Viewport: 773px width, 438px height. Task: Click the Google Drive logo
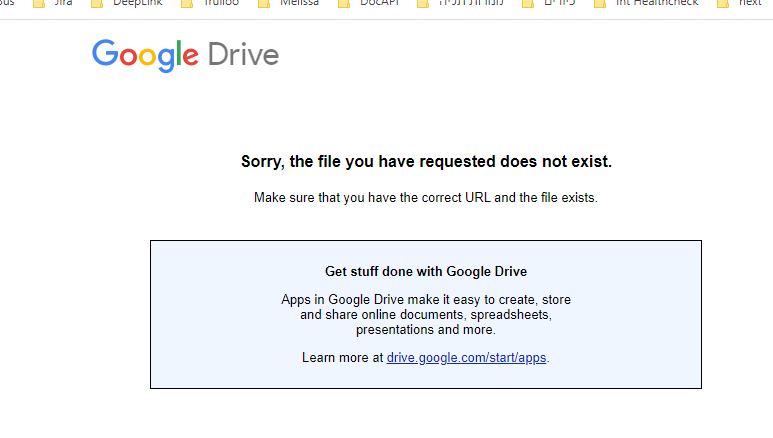coord(185,55)
